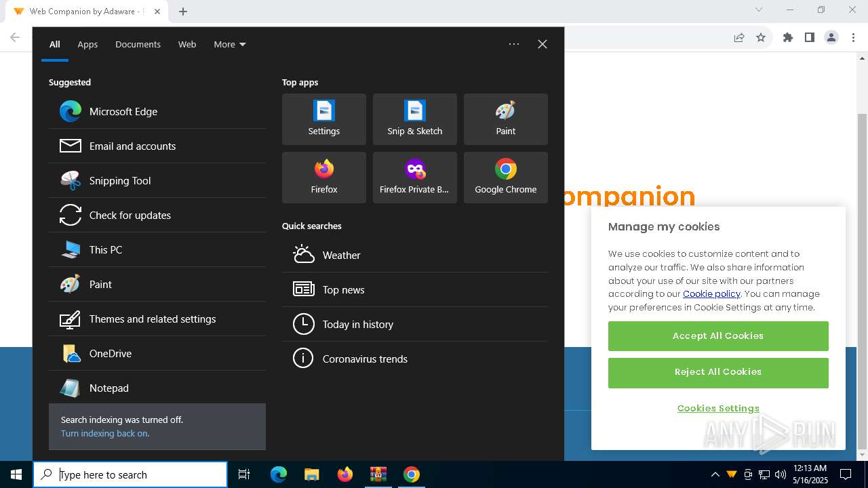Viewport: 868px width, 488px height.
Task: Switch to Apps search tab
Action: click(87, 44)
